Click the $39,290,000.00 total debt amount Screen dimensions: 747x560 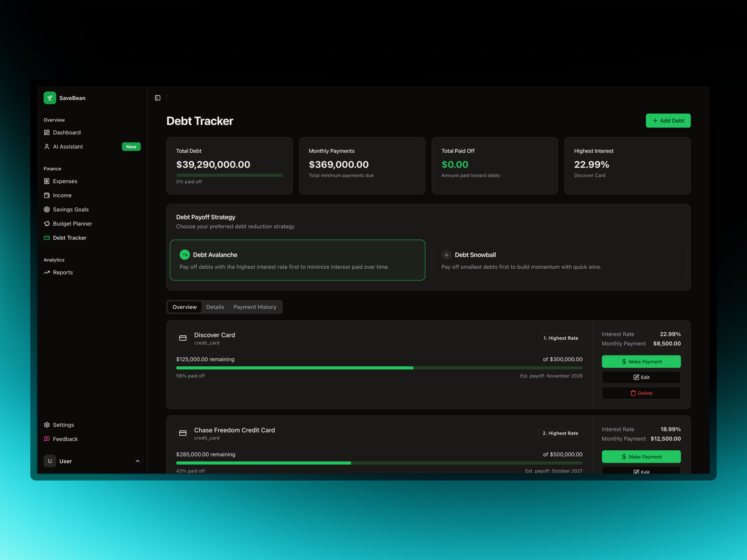[x=213, y=165]
